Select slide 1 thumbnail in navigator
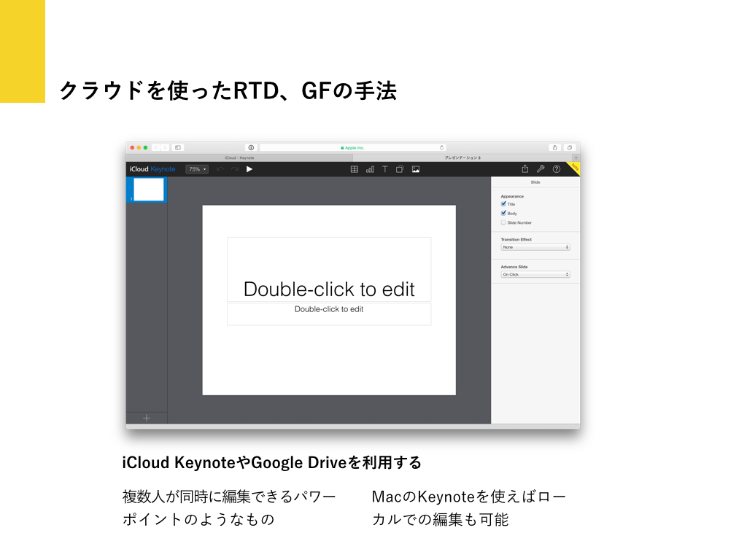The width and height of the screenshot is (747, 560). click(x=149, y=190)
